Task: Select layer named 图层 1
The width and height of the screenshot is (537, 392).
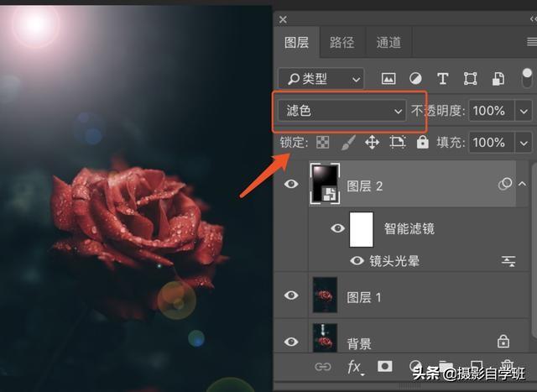Action: click(363, 297)
